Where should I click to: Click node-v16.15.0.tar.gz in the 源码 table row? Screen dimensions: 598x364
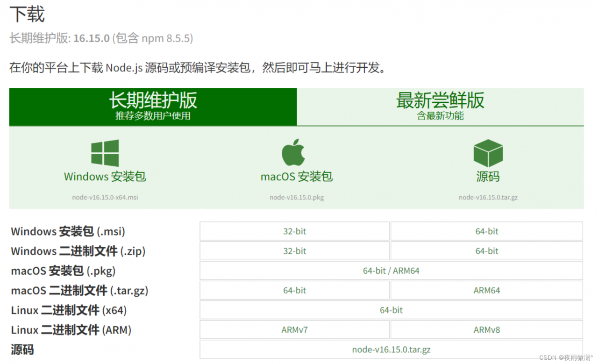click(391, 350)
